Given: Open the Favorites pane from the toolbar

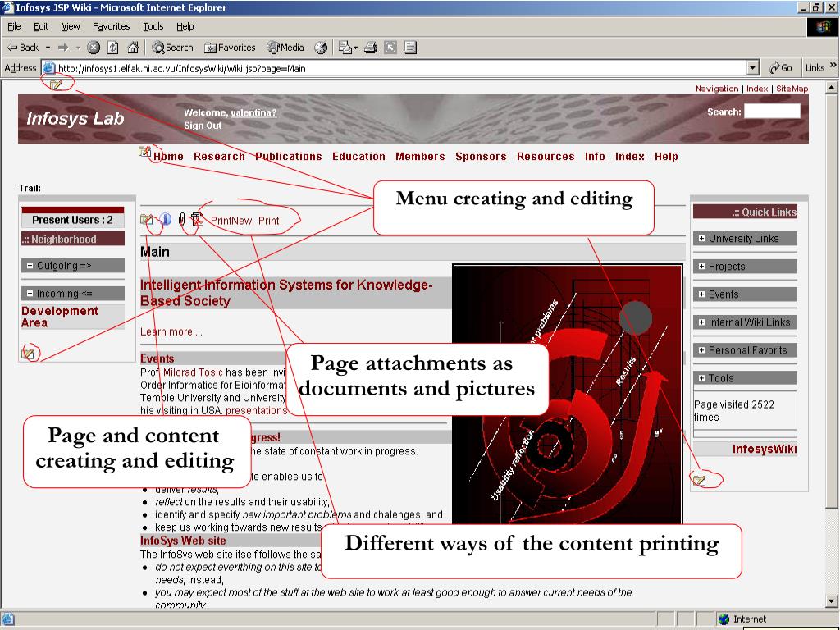Looking at the screenshot, I should [230, 48].
